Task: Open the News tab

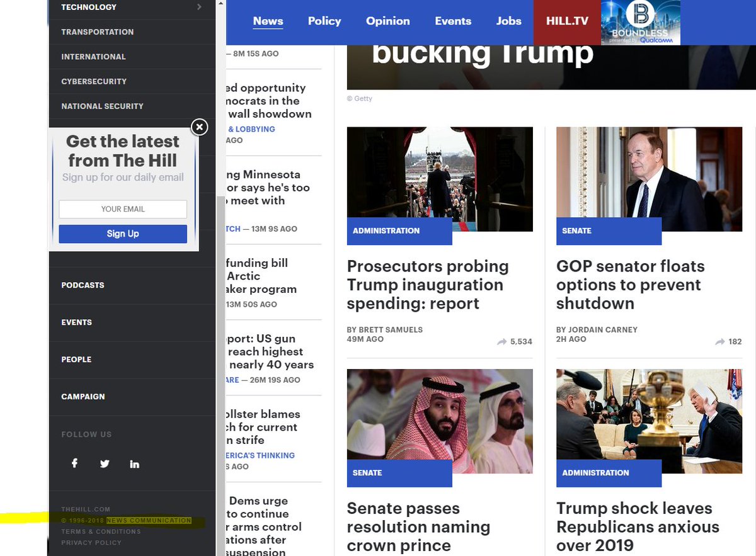Action: (x=268, y=21)
